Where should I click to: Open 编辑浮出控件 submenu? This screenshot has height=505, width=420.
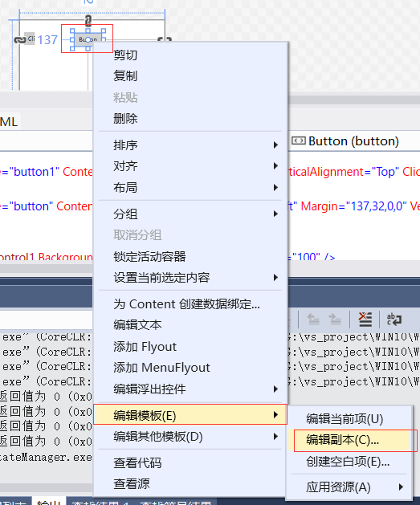pyautogui.click(x=190, y=389)
